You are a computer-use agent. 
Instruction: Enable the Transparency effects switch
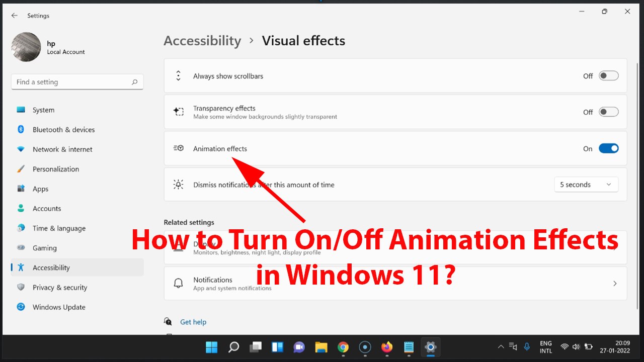click(x=608, y=112)
